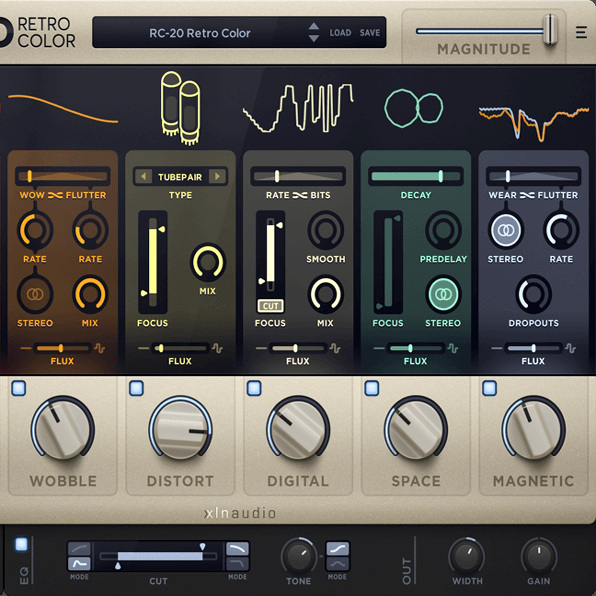Click the CUT button under Digital focus
The height and width of the screenshot is (596, 596).
pos(271,306)
